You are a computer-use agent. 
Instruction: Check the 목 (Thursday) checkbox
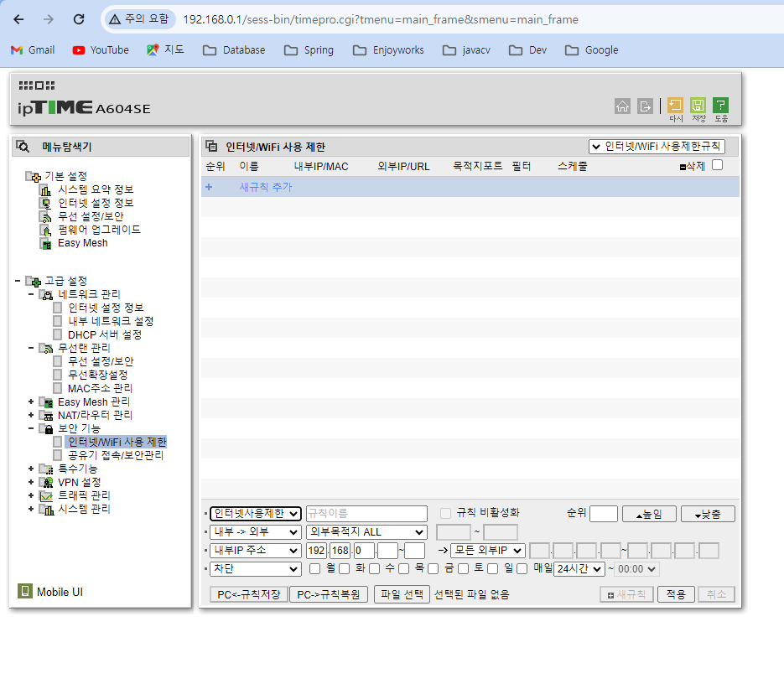403,568
